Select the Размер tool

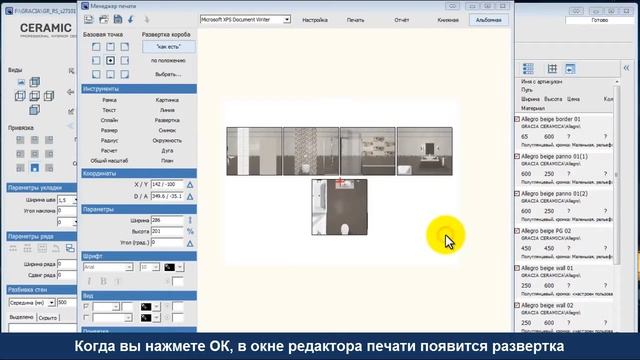click(109, 131)
